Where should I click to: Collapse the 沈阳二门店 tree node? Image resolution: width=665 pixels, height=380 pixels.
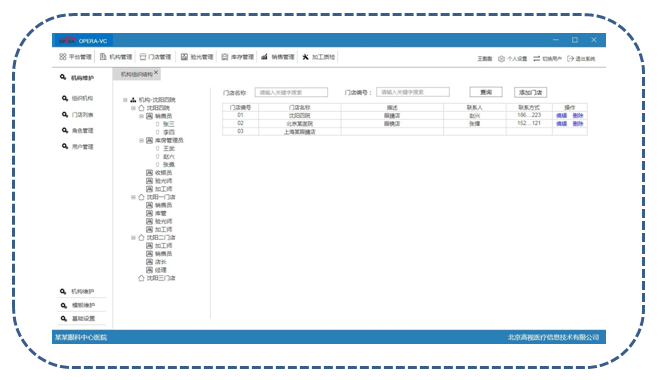[133, 238]
